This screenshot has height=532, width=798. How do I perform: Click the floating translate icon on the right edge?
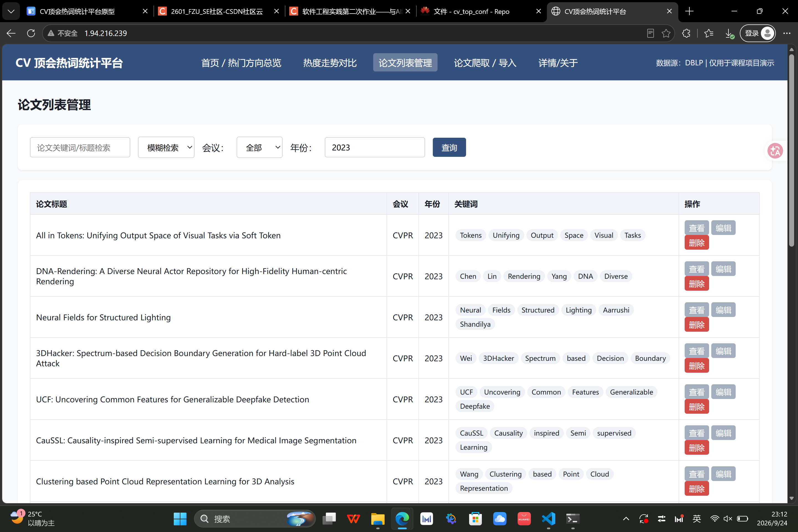(775, 151)
